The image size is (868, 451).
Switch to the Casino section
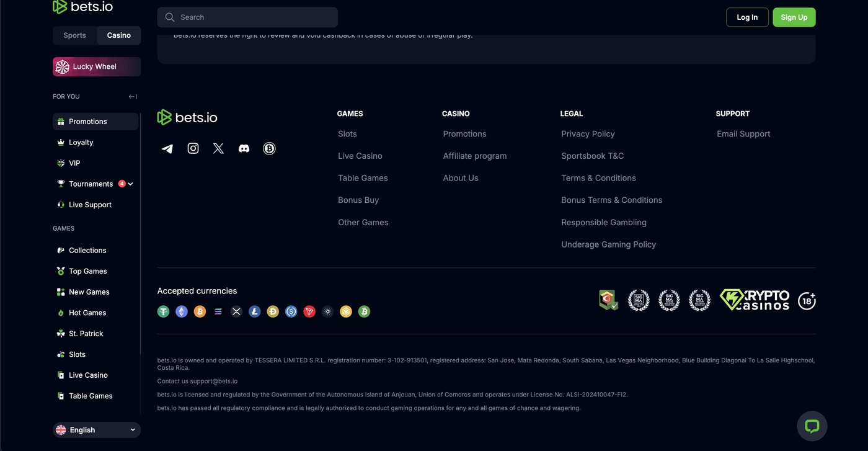click(119, 35)
